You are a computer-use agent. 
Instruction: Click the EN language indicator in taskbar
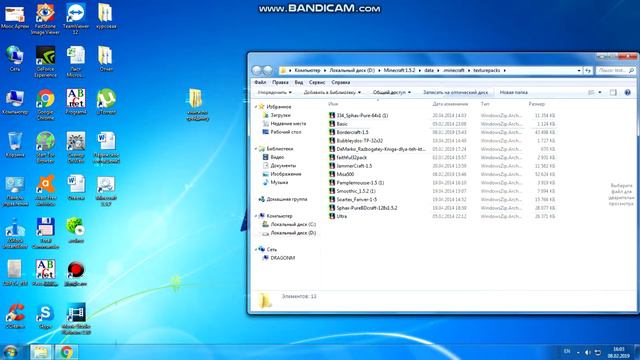[x=567, y=351]
